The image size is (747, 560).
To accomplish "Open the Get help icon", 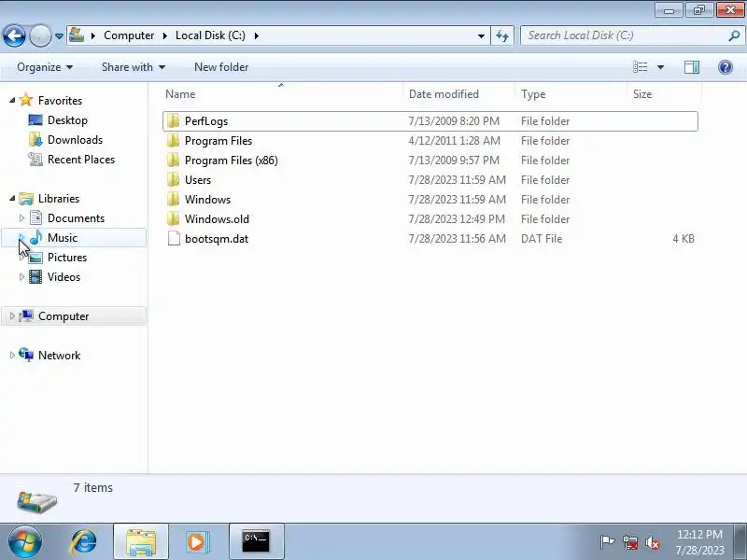I will click(x=726, y=67).
